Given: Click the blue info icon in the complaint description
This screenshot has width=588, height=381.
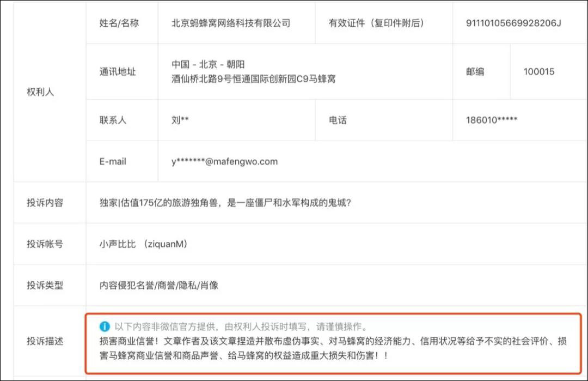Looking at the screenshot, I should 105,326.
